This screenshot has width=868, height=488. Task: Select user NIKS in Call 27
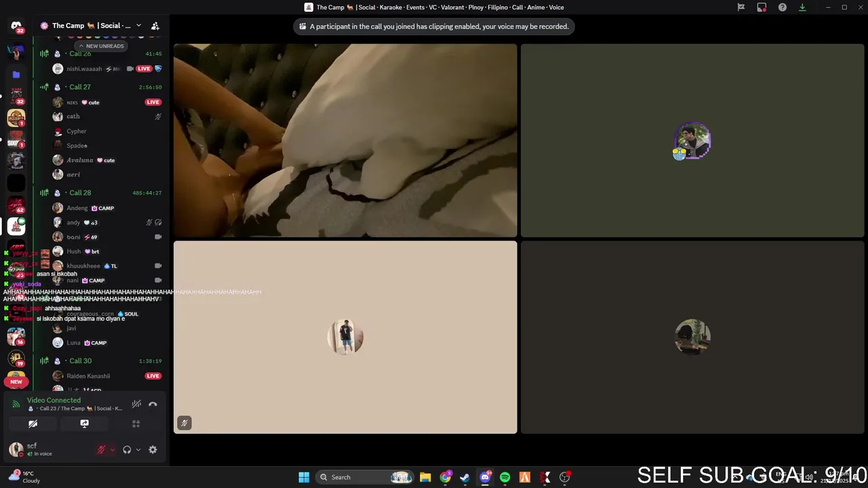[72, 102]
